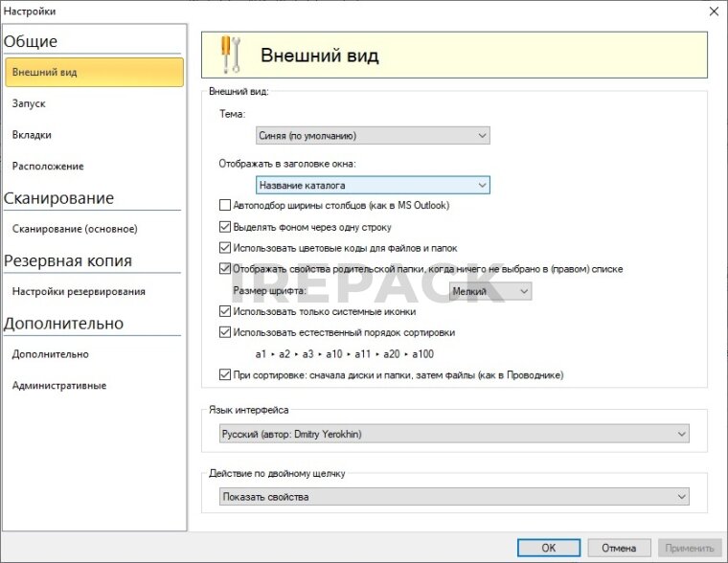Open the Вкладки settings page

pyautogui.click(x=32, y=135)
